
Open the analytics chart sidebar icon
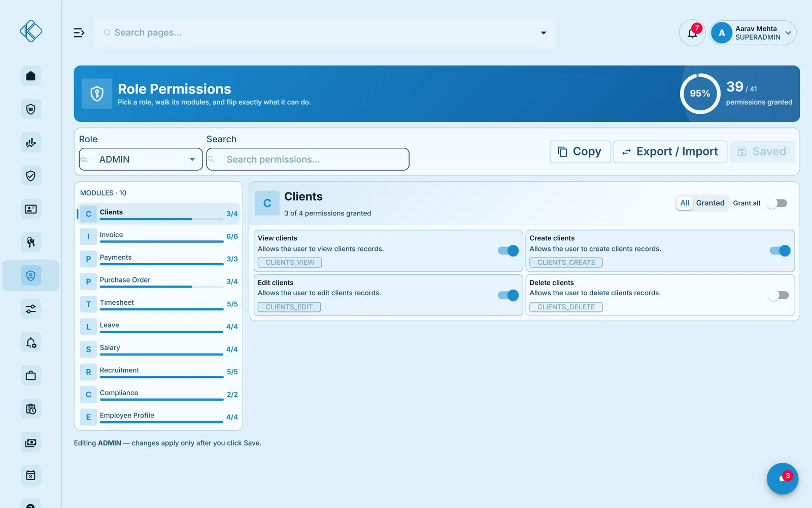pos(31,143)
